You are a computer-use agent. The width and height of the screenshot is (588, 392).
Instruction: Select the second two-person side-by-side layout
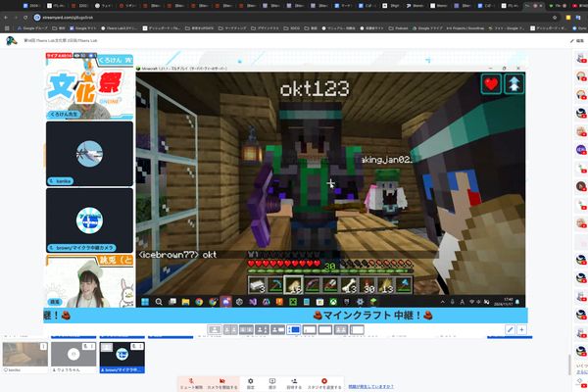click(x=230, y=329)
